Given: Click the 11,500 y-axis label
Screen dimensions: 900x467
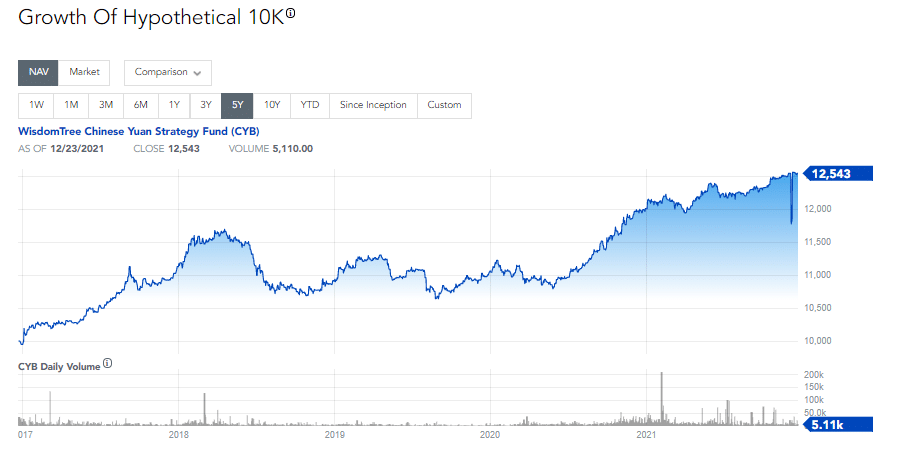Looking at the screenshot, I should click(817, 242).
